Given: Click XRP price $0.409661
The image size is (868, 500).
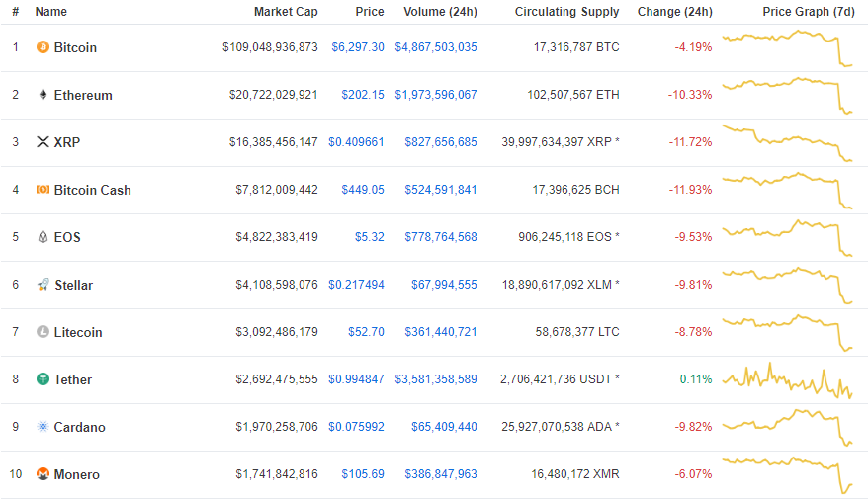Looking at the screenshot, I should (x=356, y=142).
